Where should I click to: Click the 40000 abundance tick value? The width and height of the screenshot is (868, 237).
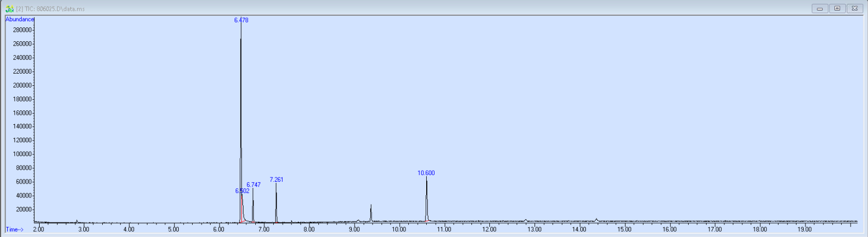coord(23,196)
